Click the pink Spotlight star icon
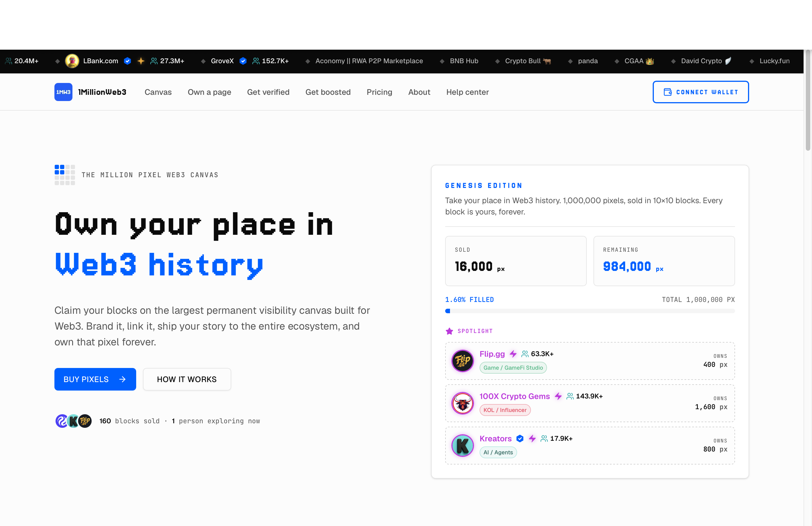This screenshot has height=526, width=812. [449, 331]
